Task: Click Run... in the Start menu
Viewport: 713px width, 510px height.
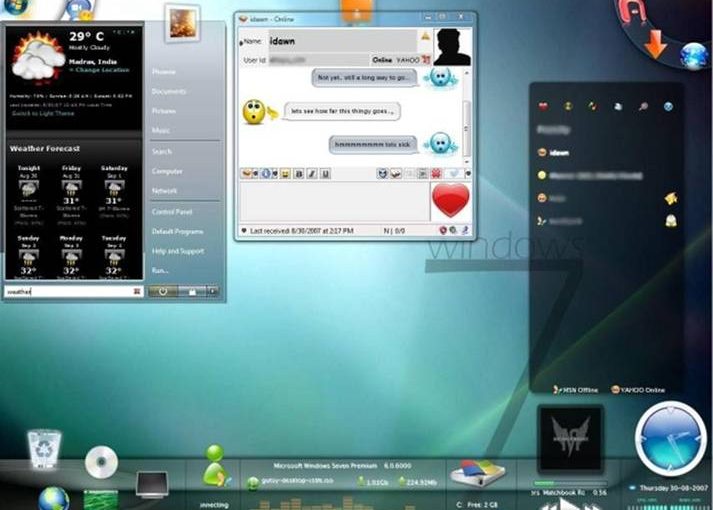Action: point(160,270)
